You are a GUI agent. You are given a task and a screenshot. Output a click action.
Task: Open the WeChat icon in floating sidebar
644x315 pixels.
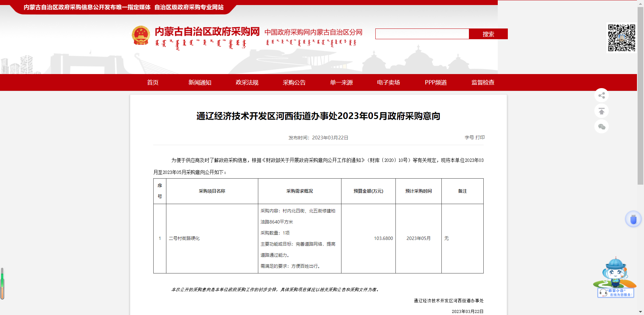point(601,127)
